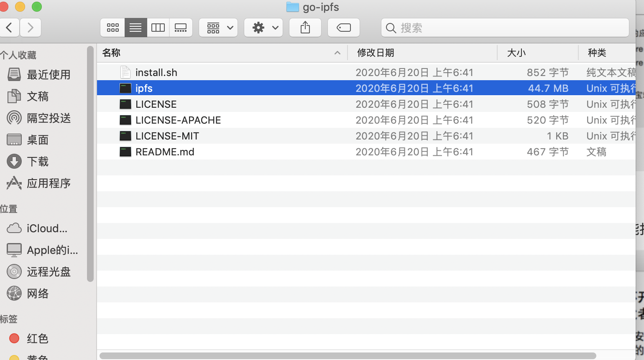
Task: Click the 名称 sort chevron
Action: (x=337, y=53)
